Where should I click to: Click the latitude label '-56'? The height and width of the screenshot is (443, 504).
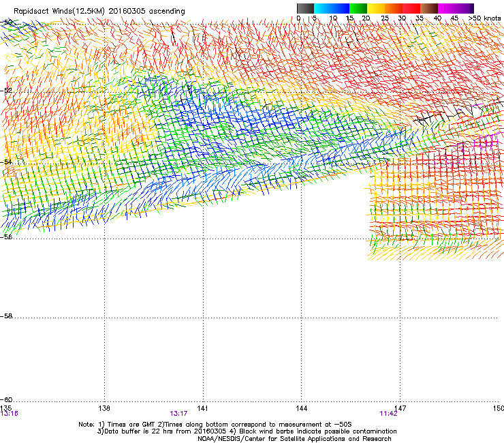pyautogui.click(x=6, y=236)
